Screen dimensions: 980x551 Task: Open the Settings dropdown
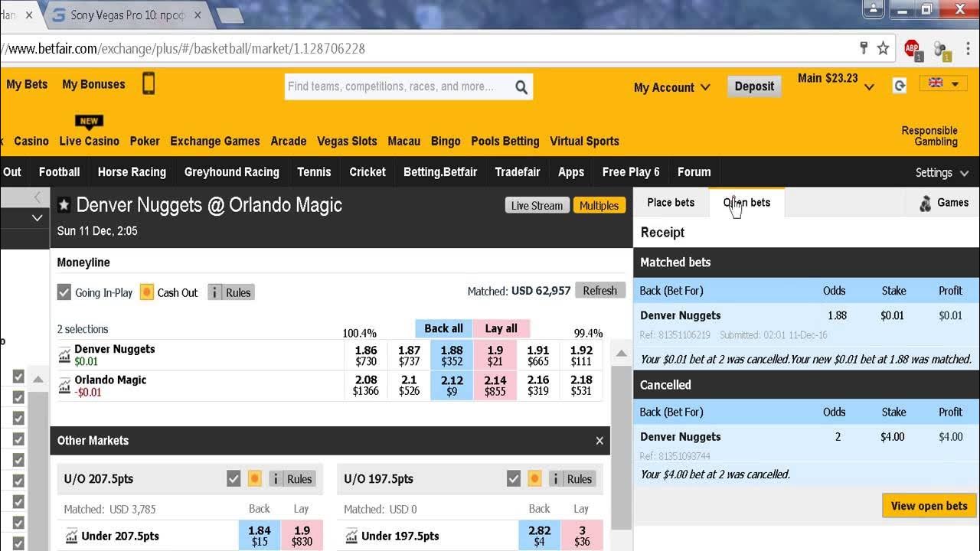click(942, 173)
